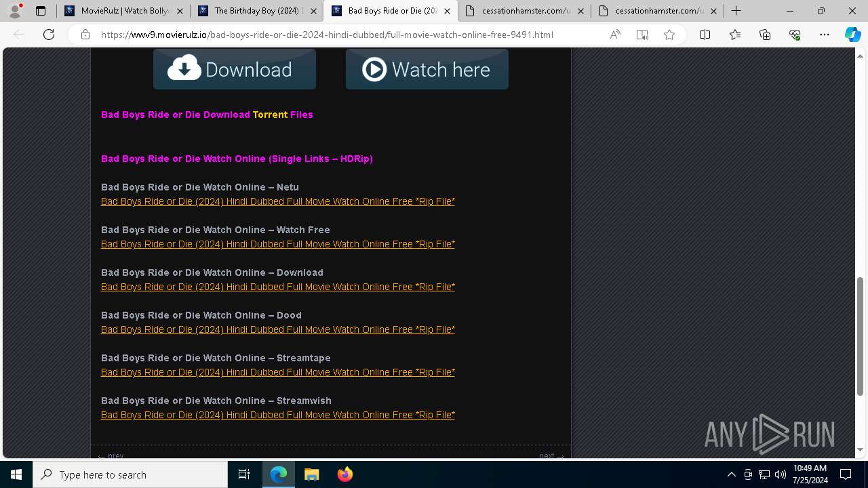Open Task View on the taskbar
868x488 pixels.
244,474
